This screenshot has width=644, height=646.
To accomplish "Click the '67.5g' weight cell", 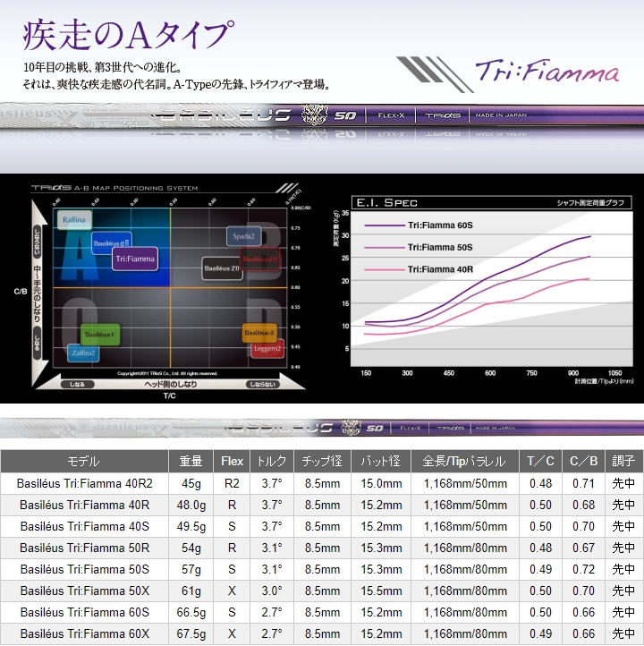I will [191, 633].
